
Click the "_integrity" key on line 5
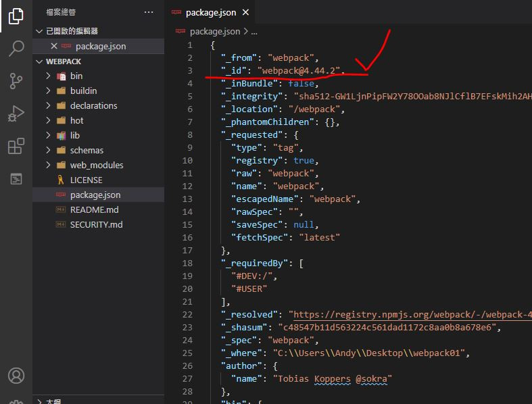pos(251,97)
